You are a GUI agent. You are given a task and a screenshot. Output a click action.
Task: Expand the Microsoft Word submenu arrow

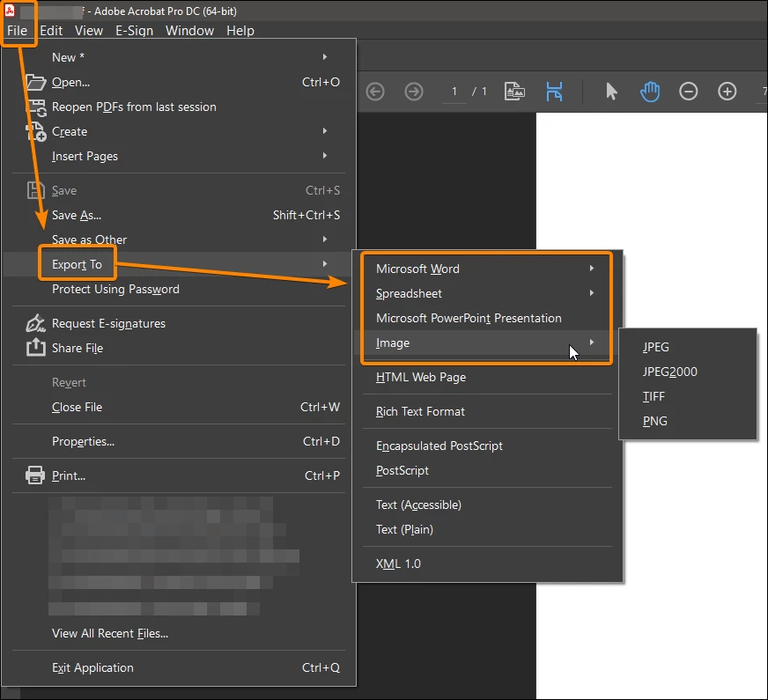coord(592,269)
